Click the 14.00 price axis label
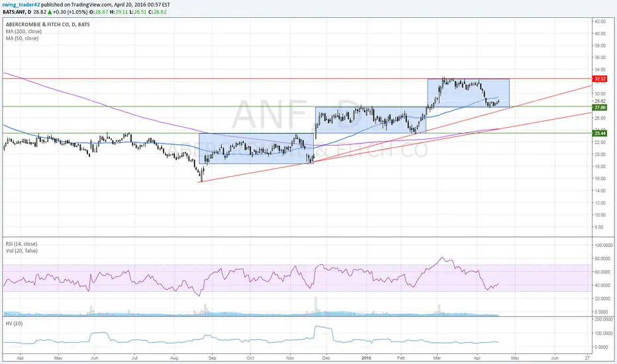The height and width of the screenshot is (364, 617). pos(600,191)
